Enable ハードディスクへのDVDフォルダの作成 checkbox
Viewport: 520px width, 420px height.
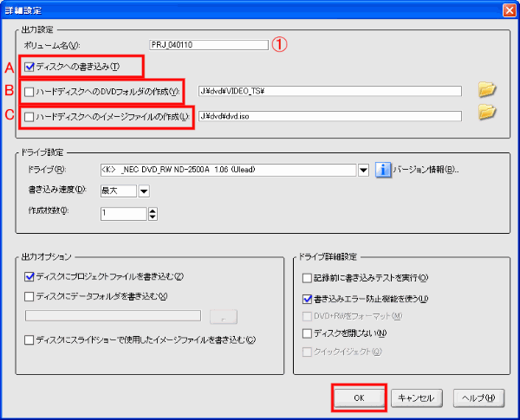click(31, 91)
